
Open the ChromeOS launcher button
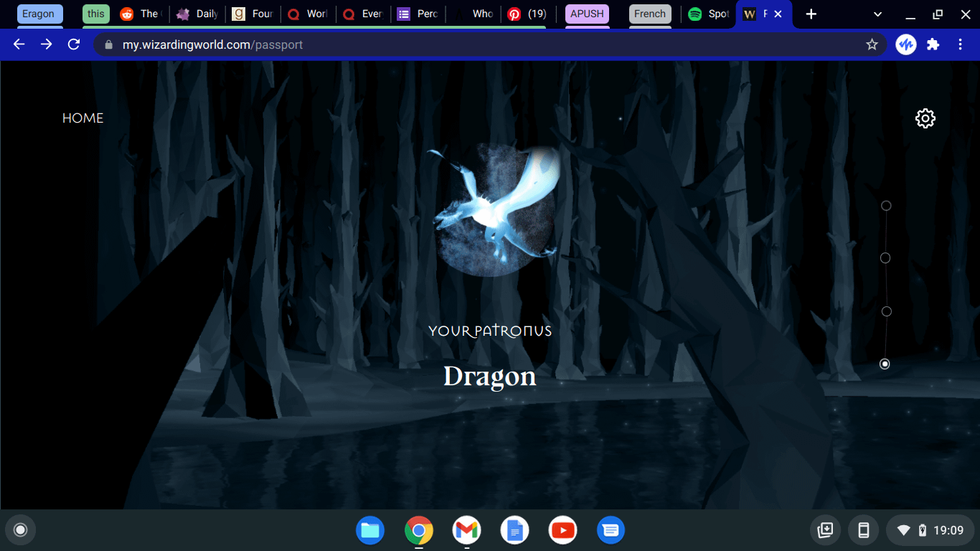pos(21,530)
